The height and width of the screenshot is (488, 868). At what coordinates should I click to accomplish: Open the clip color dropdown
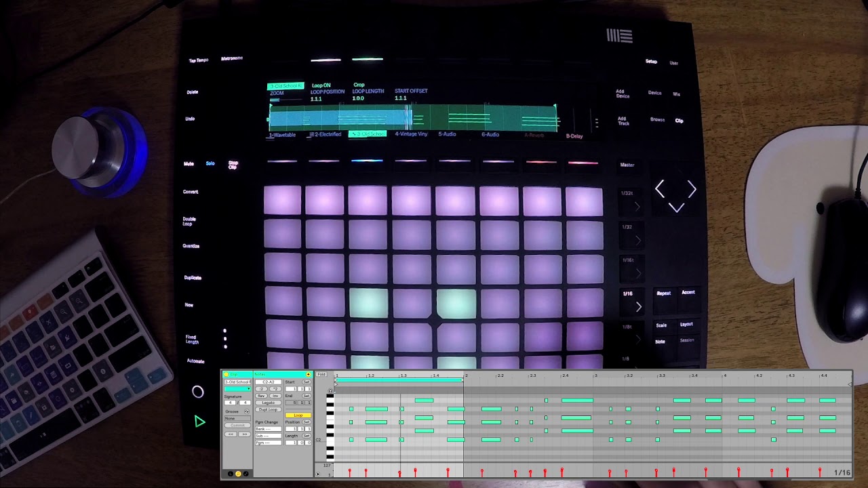tap(237, 389)
